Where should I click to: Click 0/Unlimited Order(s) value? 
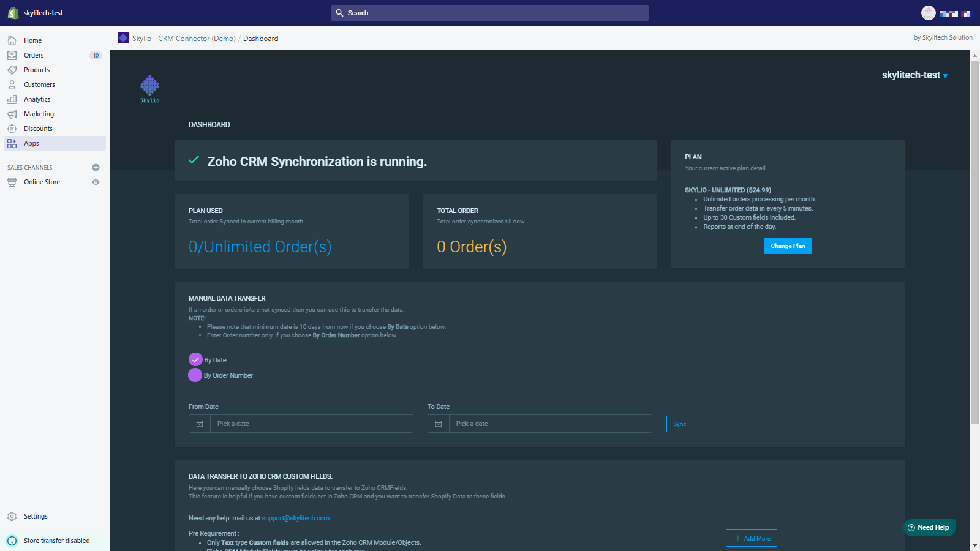pyautogui.click(x=260, y=246)
